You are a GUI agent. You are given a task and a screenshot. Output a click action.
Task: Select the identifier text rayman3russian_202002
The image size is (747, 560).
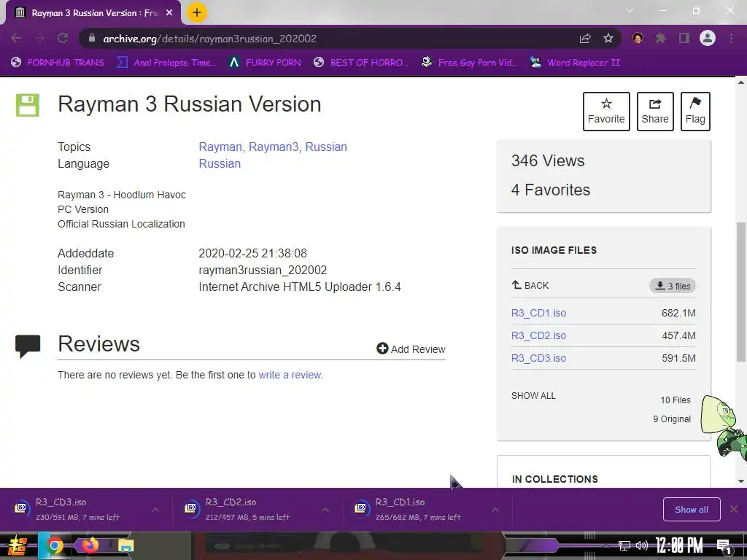pos(263,270)
